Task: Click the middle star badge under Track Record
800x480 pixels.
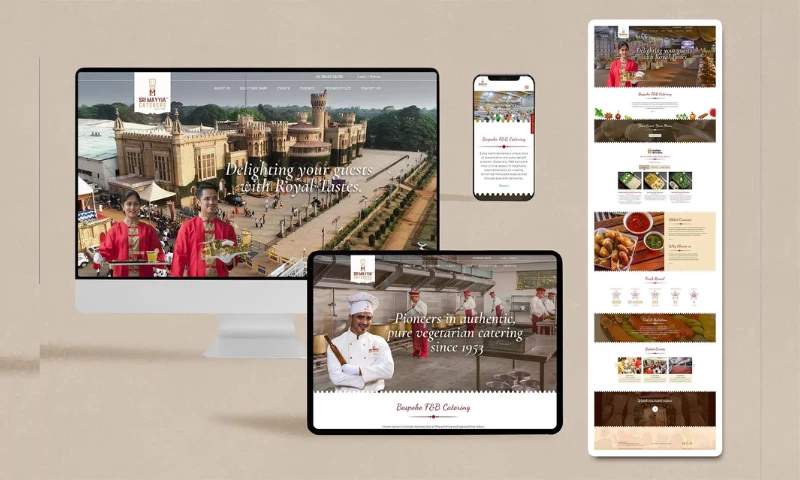Action: (x=655, y=295)
